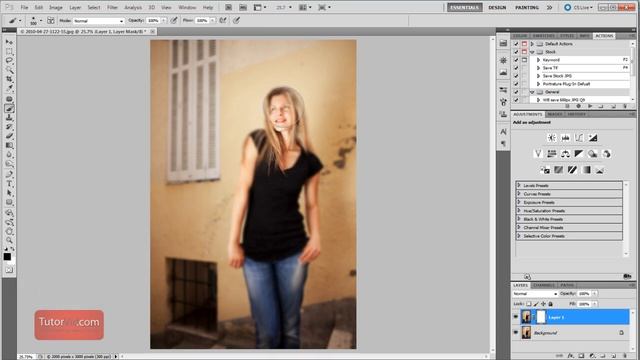Add a Levels adjustment

(x=565, y=138)
